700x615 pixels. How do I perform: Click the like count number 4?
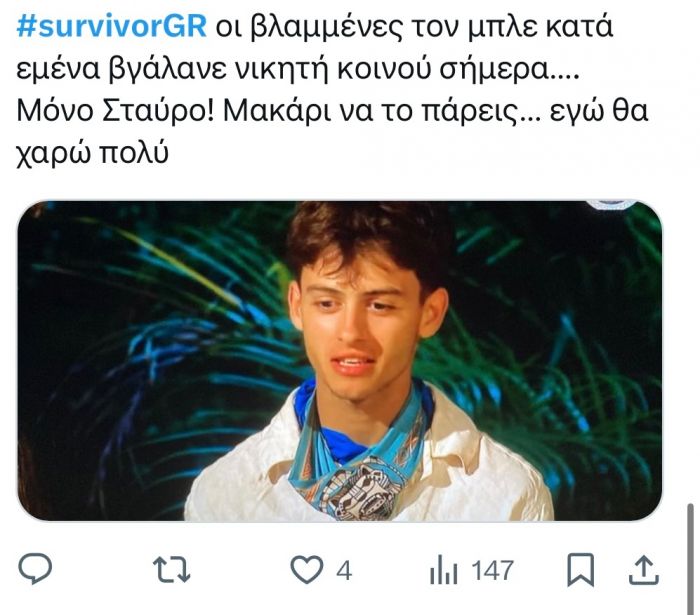pos(344,571)
